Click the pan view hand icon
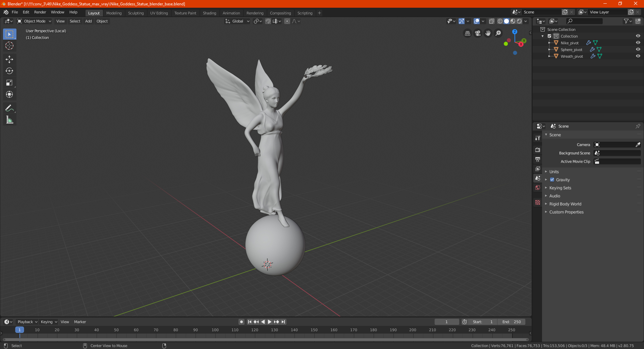This screenshot has height=349, width=644. (x=488, y=33)
